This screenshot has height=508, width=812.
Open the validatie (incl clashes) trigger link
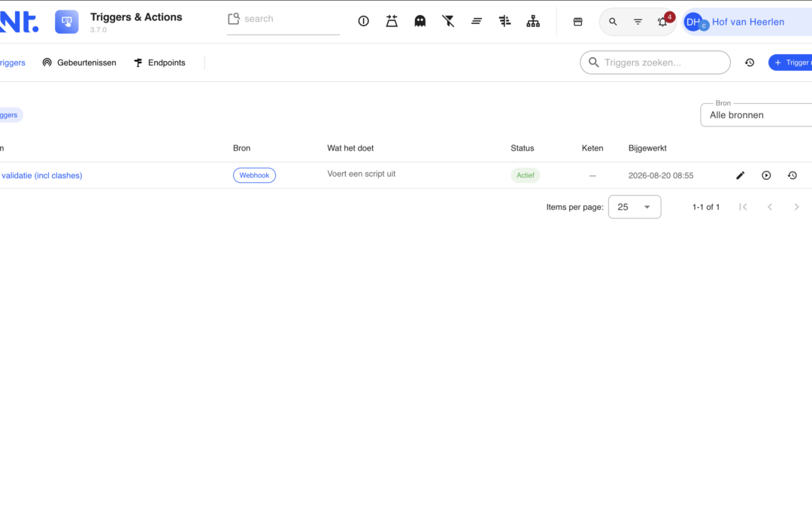coord(41,175)
